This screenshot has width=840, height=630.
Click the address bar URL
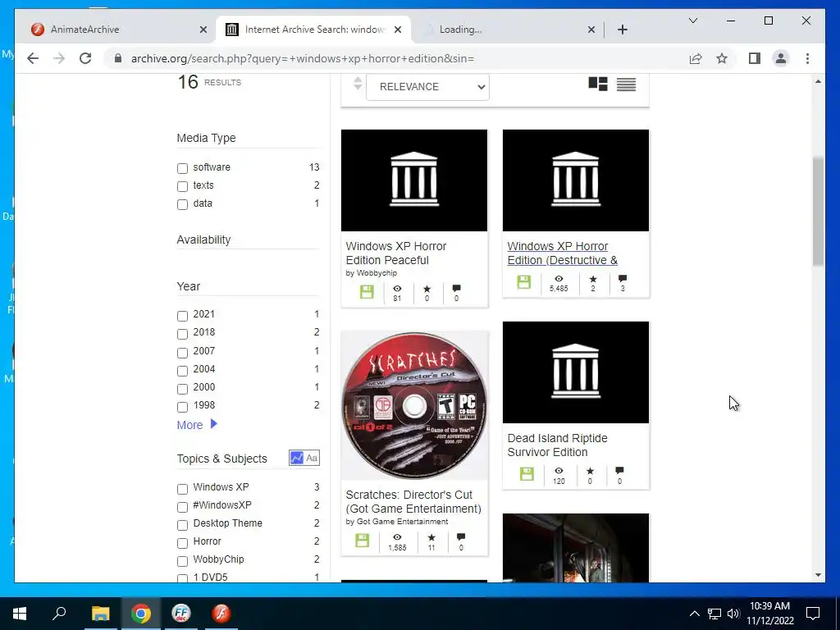click(x=303, y=58)
